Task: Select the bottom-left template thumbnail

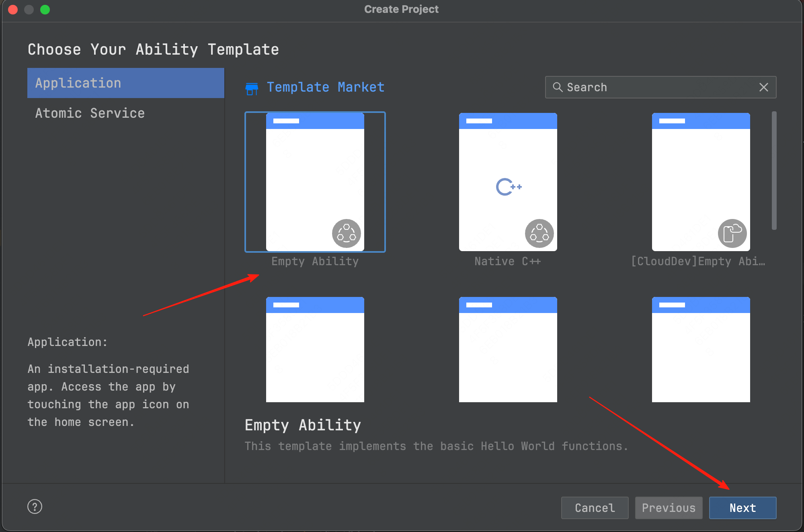Action: 315,350
